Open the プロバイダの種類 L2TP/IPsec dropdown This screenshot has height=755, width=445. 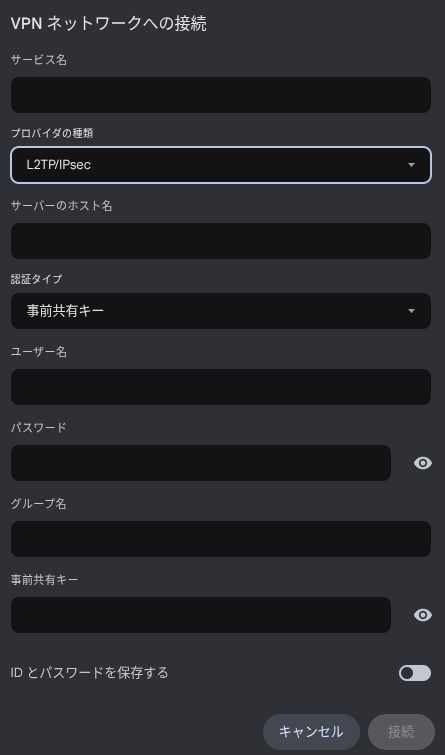point(221,165)
